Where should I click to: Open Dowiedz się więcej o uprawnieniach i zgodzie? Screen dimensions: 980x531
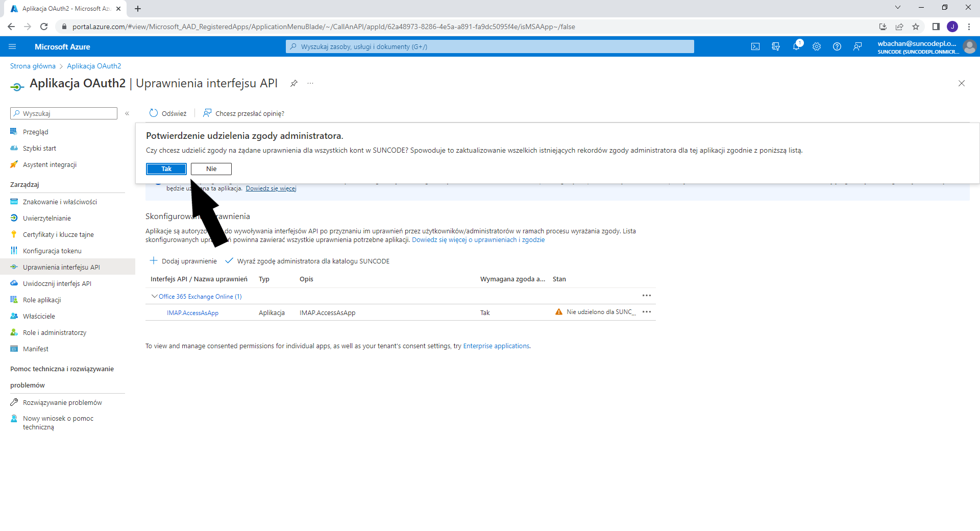[x=478, y=240]
